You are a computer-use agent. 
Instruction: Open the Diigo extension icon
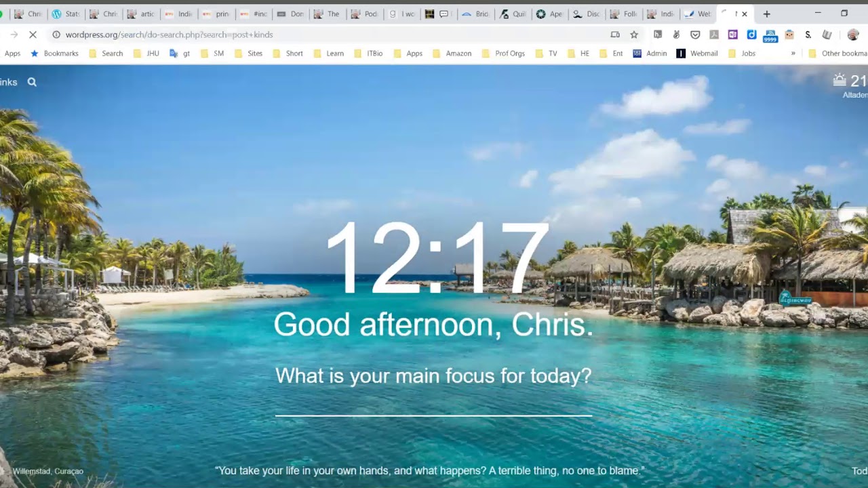click(x=751, y=35)
